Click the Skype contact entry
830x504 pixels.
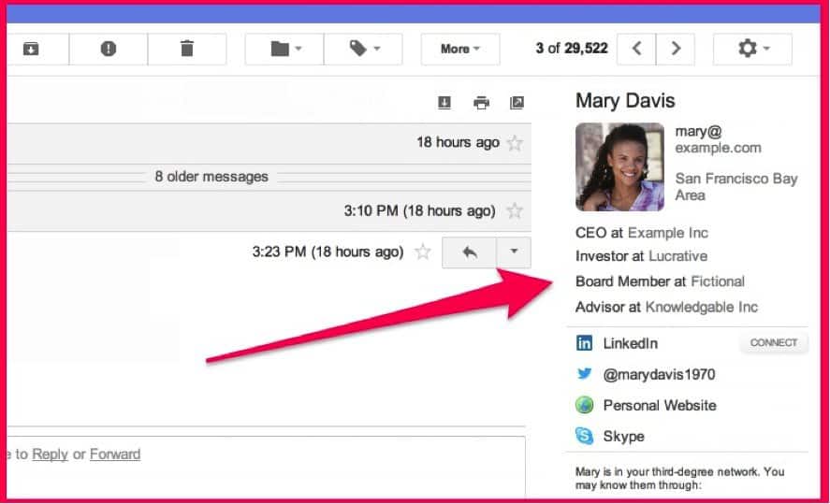coord(623,436)
